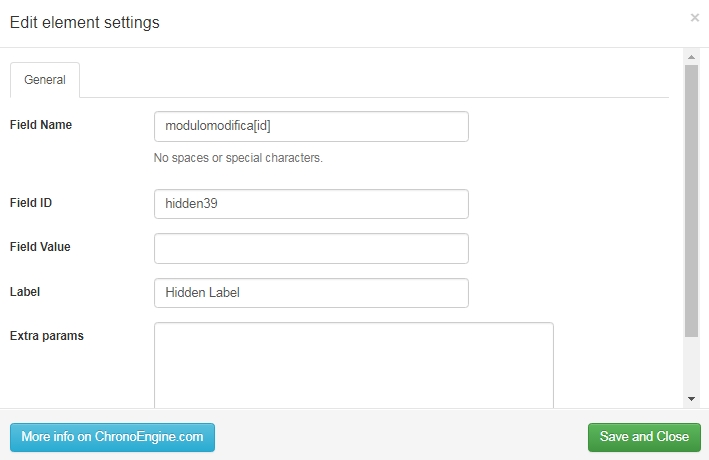This screenshot has height=460, width=709.
Task: Focus the Label input with Hidden Label
Action: tap(311, 293)
